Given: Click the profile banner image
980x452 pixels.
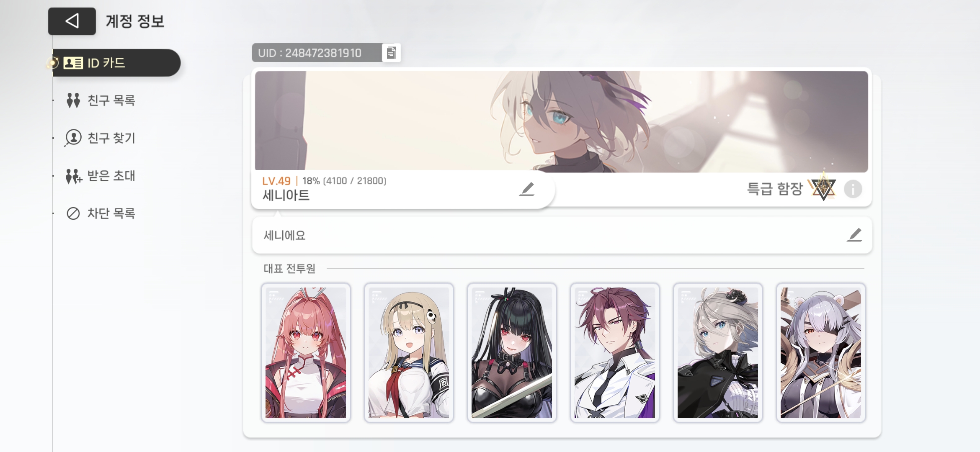Looking at the screenshot, I should click(x=561, y=121).
